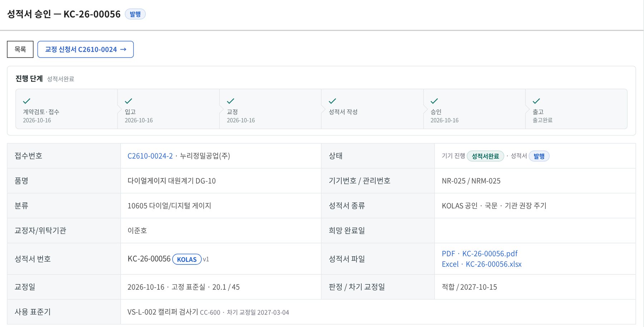Click the 발행 badge beside the title
644x327 pixels.
135,14
